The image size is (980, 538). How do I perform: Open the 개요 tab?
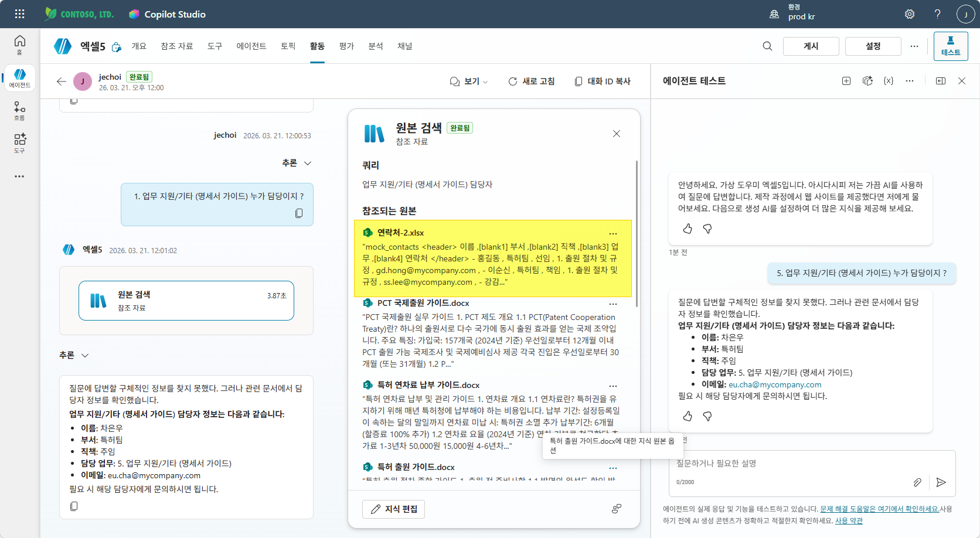coord(139,46)
